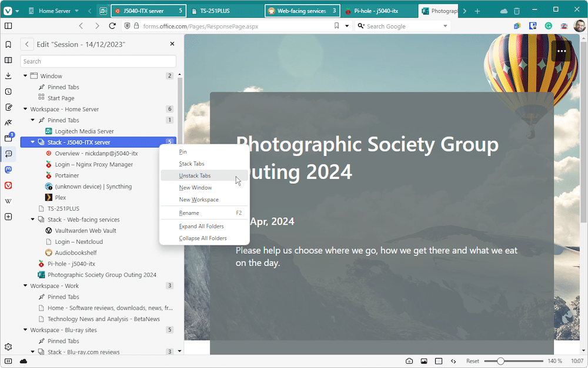Adjust the page zoom slider

(500, 360)
